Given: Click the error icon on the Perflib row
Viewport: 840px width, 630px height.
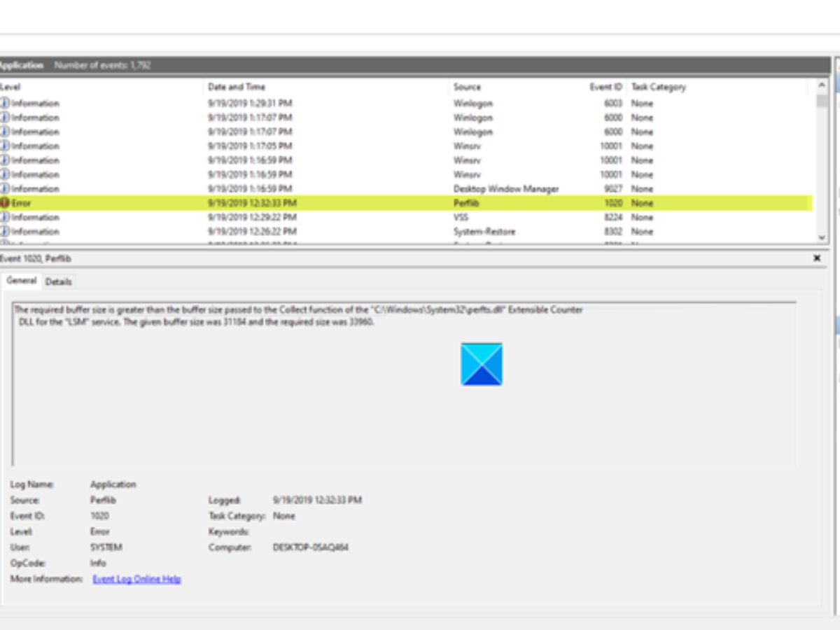Looking at the screenshot, I should click(4, 203).
